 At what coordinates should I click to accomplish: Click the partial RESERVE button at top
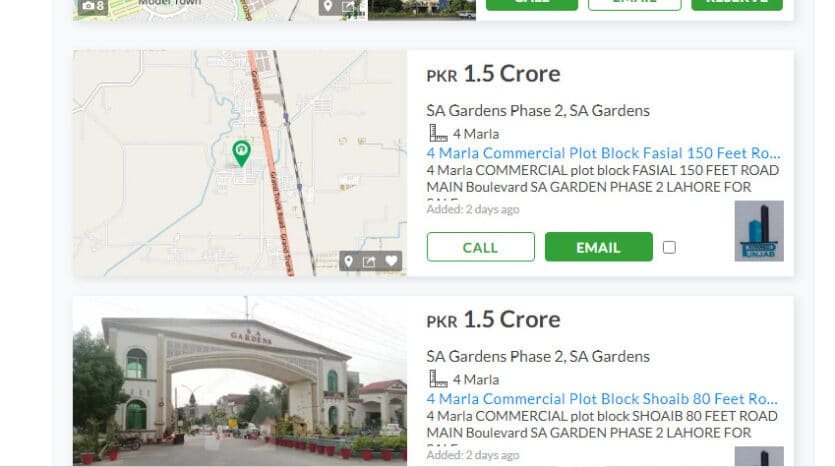click(737, 5)
